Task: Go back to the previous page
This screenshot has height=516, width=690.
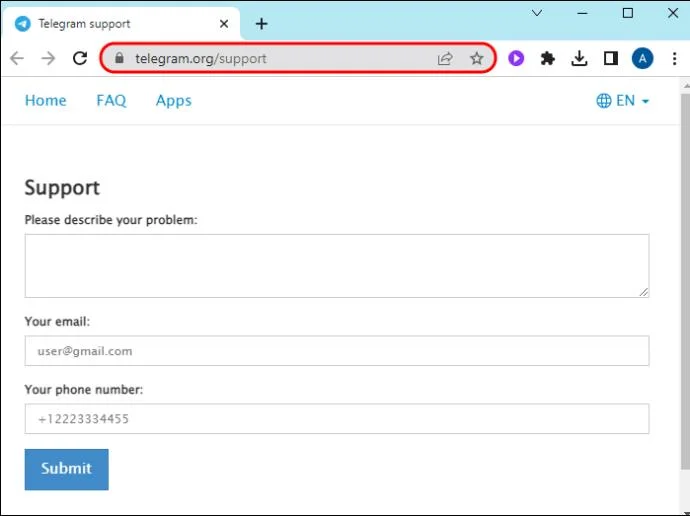Action: (17, 58)
